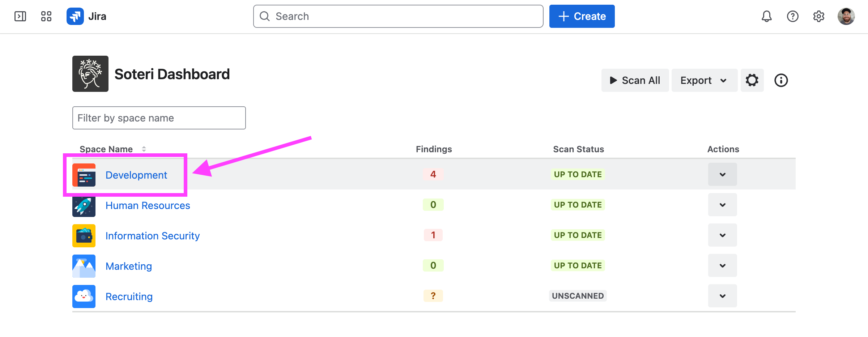
Task: Focus the Filter by space name field
Action: pos(159,118)
